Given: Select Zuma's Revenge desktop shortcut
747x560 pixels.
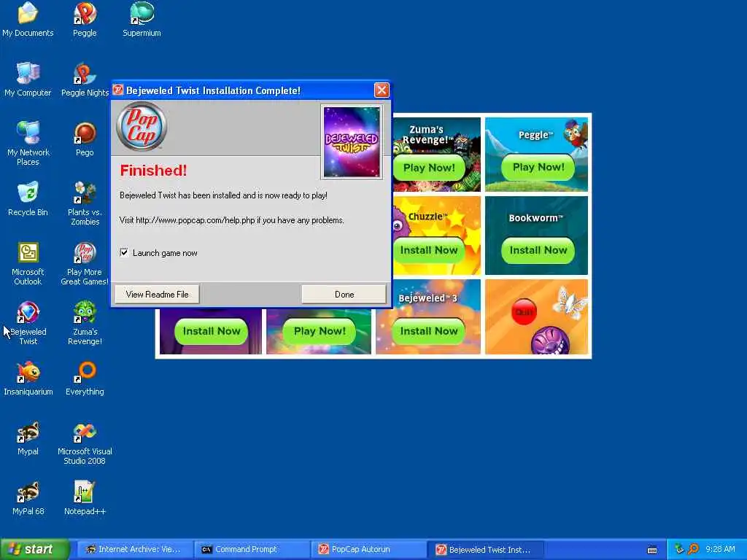Looking at the screenshot, I should click(85, 323).
